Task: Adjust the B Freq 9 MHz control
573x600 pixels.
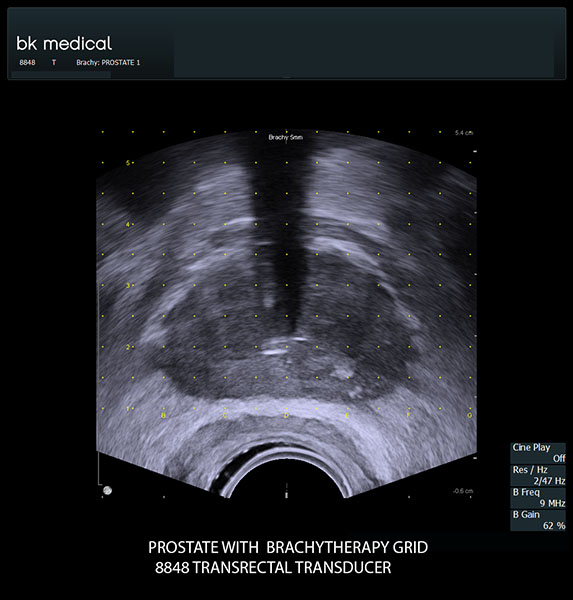Action: [538, 497]
